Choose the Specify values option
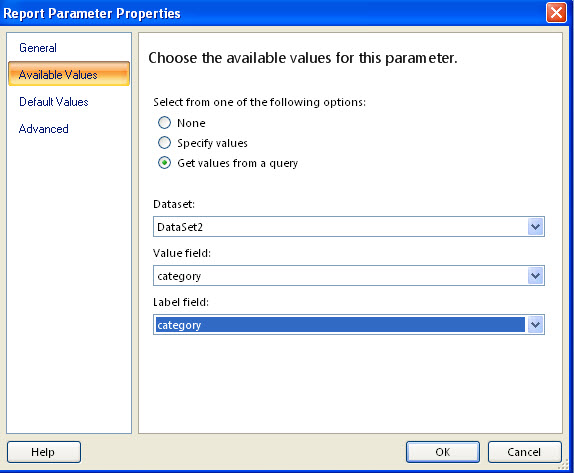Screen dimensions: 574x473 pos(164,143)
